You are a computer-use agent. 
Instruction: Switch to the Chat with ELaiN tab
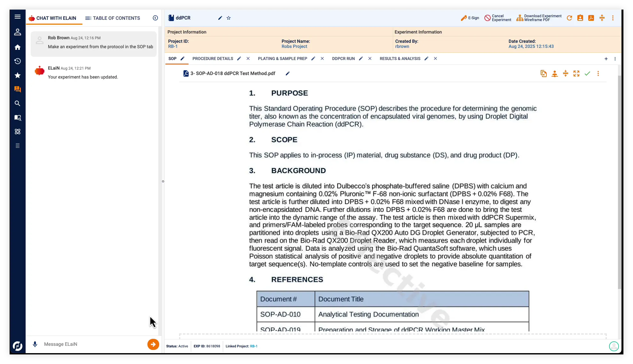(x=53, y=18)
